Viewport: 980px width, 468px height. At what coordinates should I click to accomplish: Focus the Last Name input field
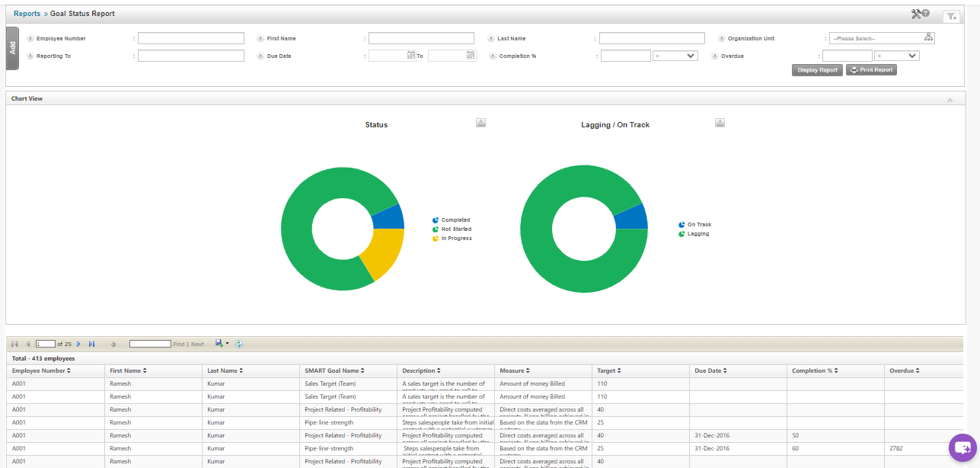(653, 38)
